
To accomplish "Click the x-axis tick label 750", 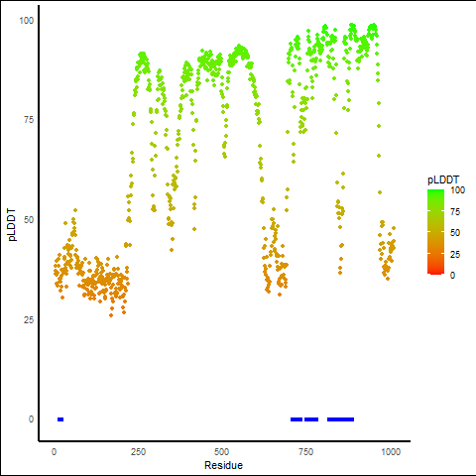I will pos(305,451).
